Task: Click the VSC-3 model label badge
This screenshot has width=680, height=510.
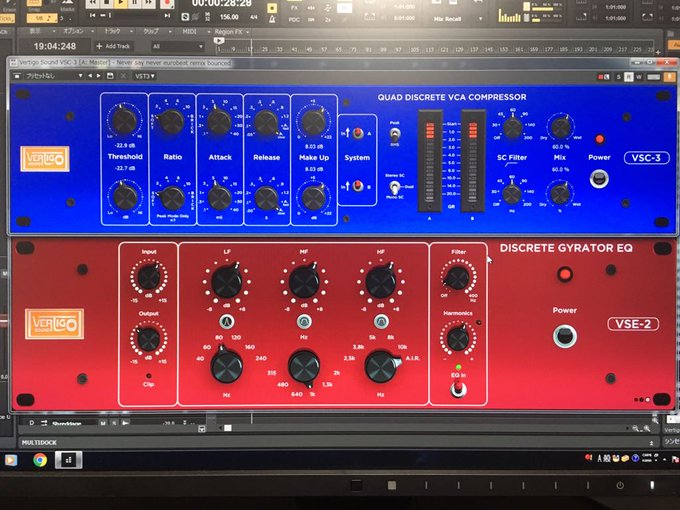Action: (647, 158)
